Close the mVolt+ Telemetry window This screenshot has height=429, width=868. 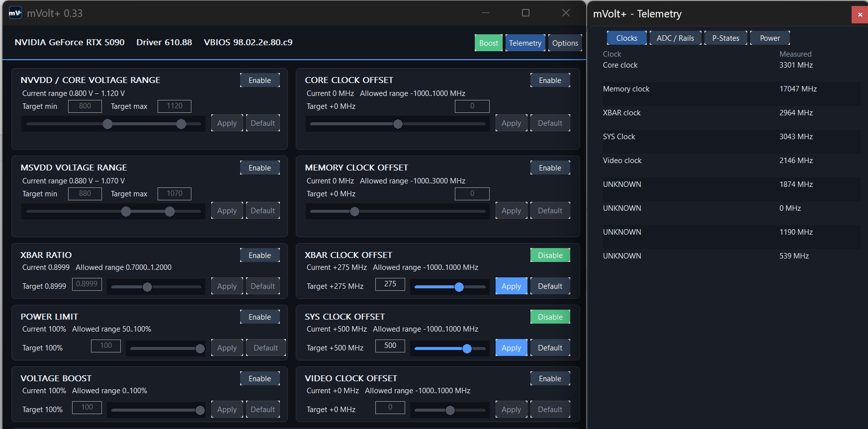point(860,14)
